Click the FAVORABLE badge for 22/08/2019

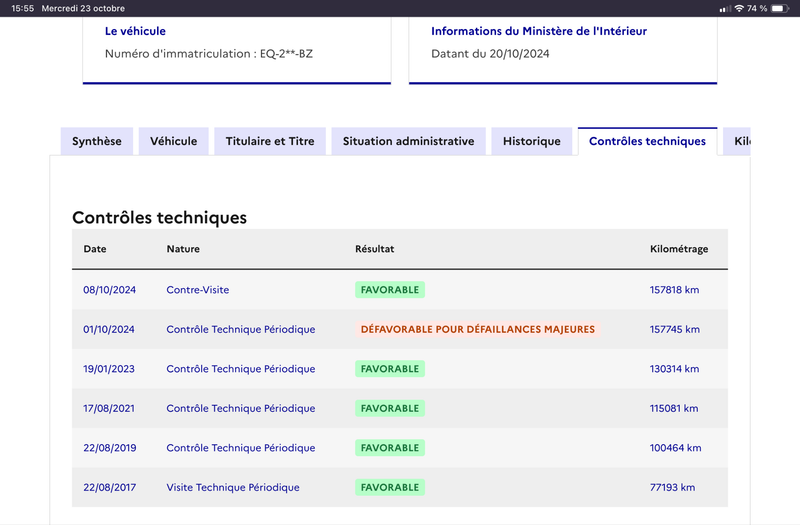coord(390,448)
